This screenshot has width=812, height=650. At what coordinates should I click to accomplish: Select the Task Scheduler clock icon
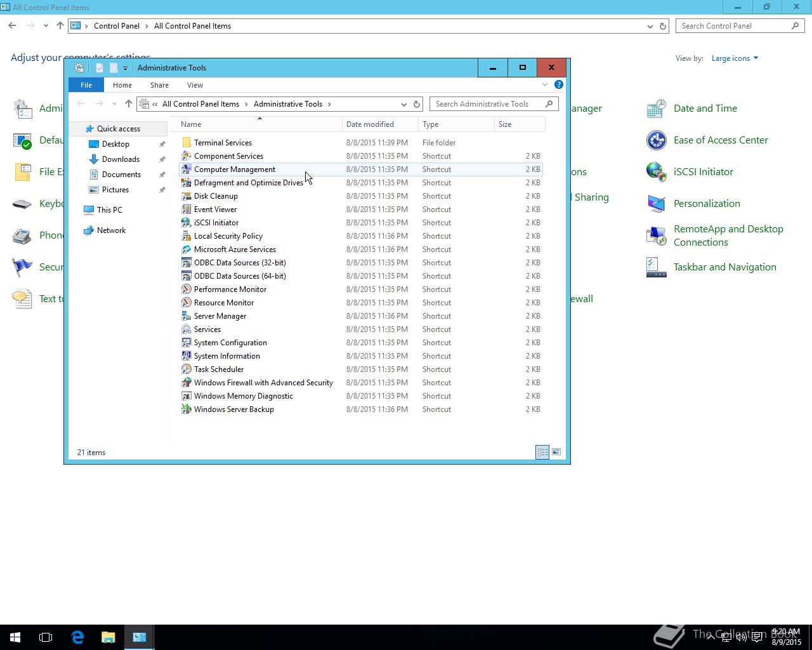click(186, 369)
